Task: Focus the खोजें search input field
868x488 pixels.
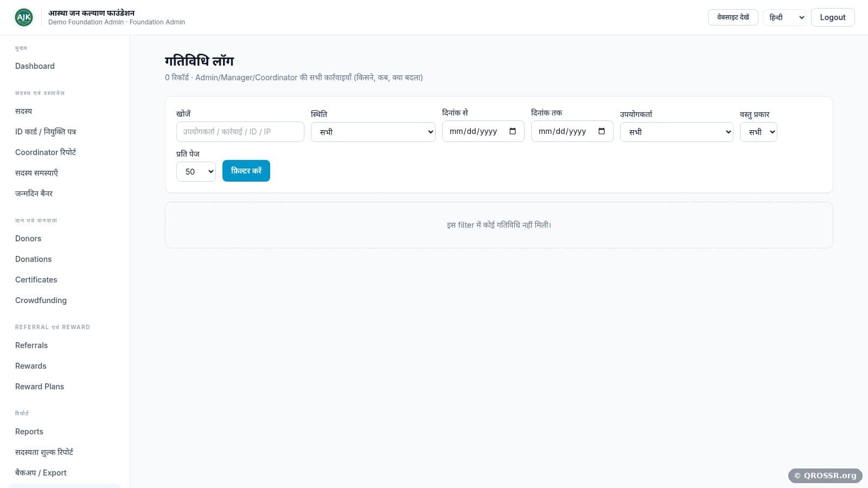Action: [240, 132]
